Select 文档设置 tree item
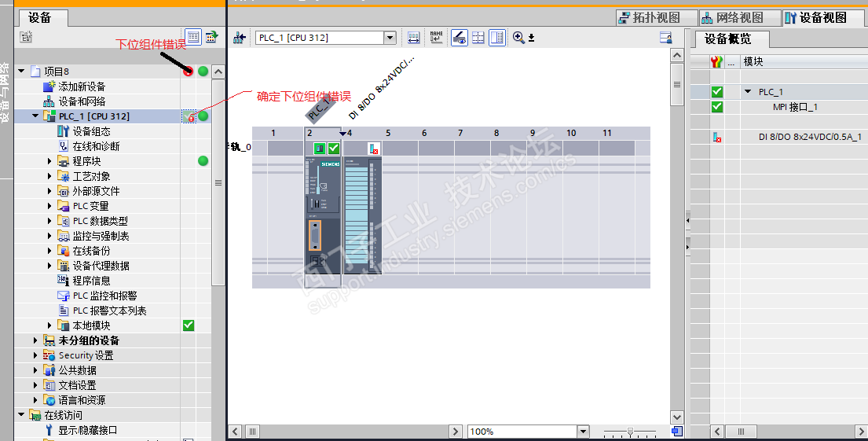868x441 pixels. [x=78, y=385]
